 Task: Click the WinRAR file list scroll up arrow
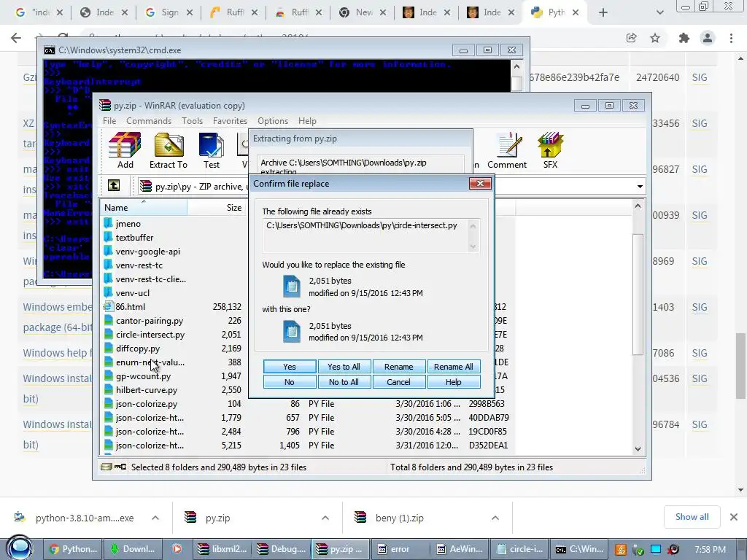pyautogui.click(x=638, y=206)
